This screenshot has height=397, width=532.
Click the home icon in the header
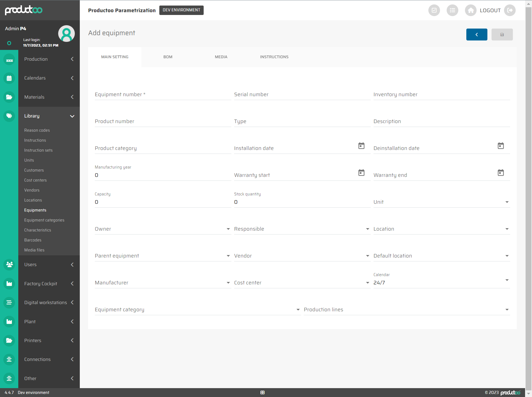[470, 11]
